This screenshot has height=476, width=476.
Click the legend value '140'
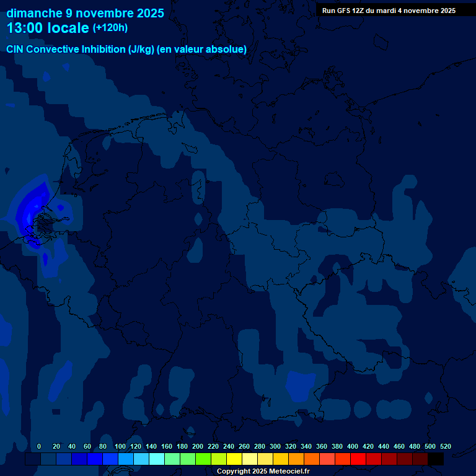[x=151, y=446]
